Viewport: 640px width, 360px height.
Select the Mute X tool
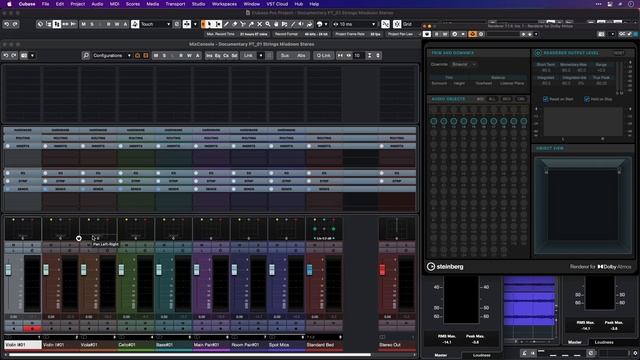point(259,24)
